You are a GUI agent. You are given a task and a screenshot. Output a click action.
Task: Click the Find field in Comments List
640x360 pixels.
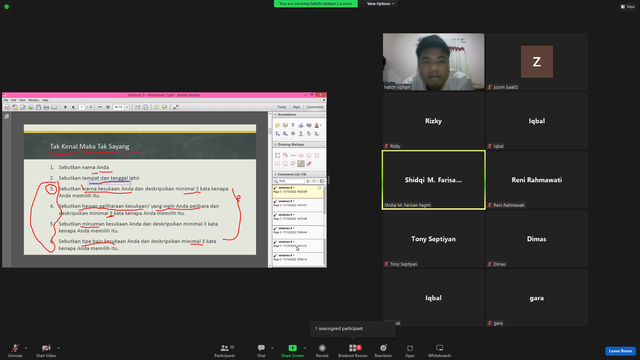(290, 181)
